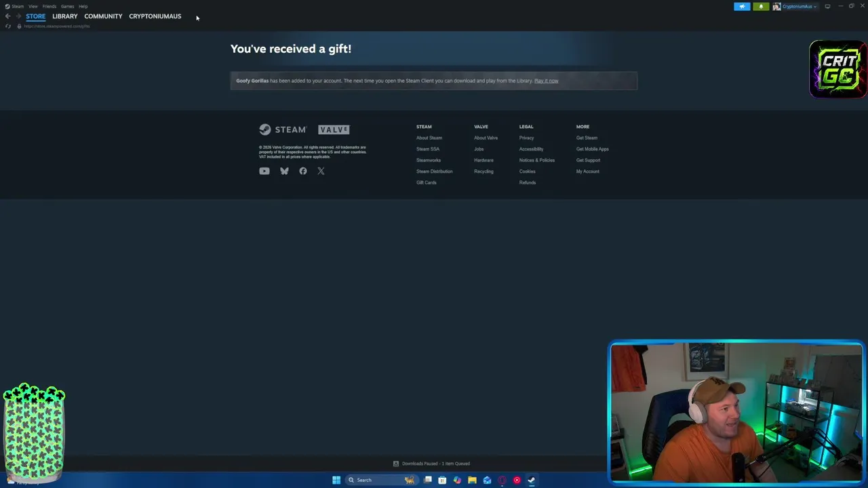This screenshot has height=488, width=868.
Task: Open the Steam Distribution link
Action: pyautogui.click(x=434, y=171)
